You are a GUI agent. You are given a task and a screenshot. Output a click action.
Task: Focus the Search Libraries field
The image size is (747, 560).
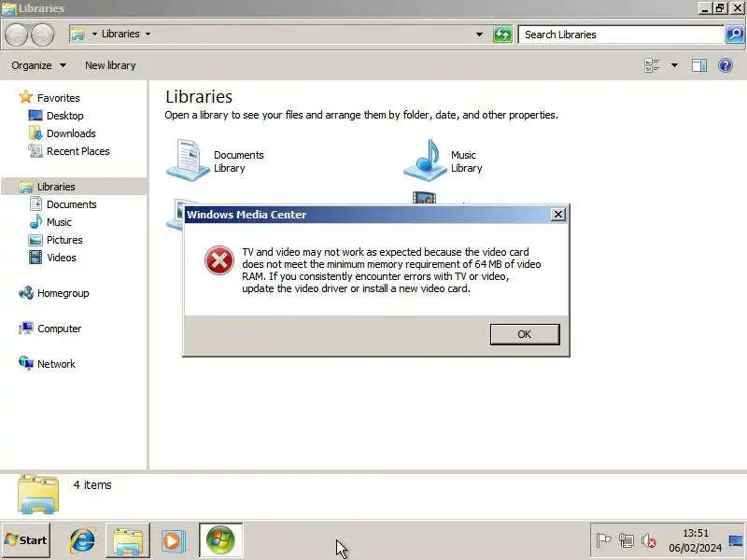pos(621,35)
